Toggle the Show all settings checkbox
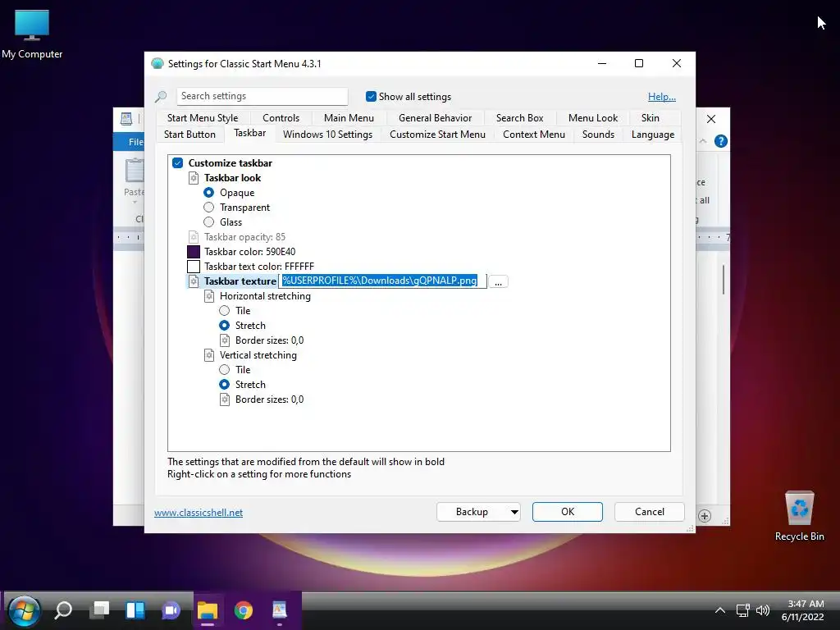Image resolution: width=840 pixels, height=630 pixels. point(371,97)
